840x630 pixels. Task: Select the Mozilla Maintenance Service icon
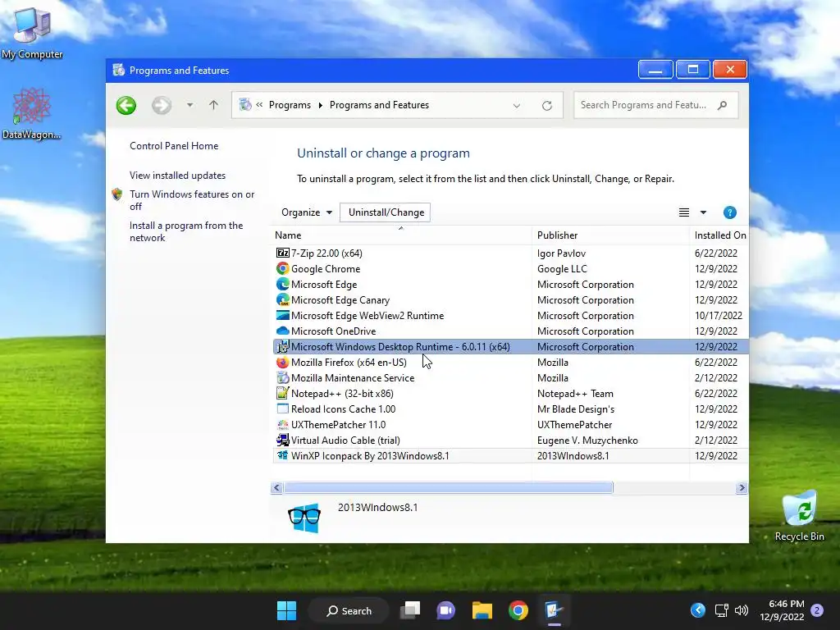click(282, 377)
